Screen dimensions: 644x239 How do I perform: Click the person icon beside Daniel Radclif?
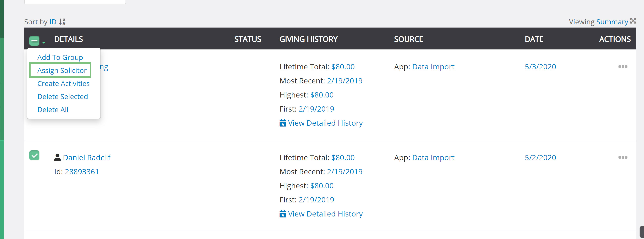[x=57, y=157]
